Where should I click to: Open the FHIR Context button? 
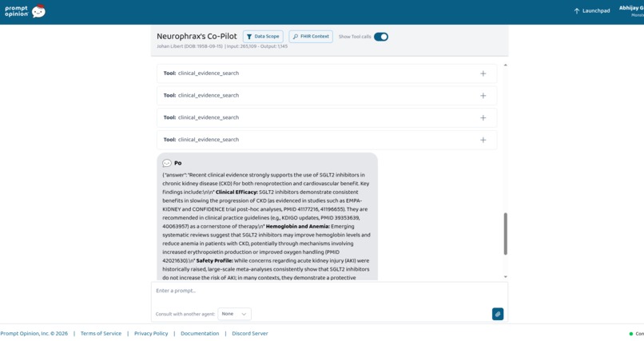pyautogui.click(x=311, y=37)
